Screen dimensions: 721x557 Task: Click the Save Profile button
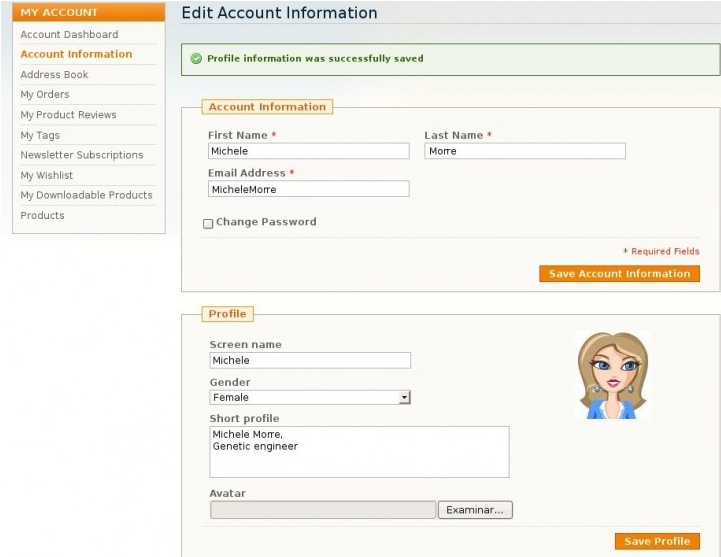(656, 541)
